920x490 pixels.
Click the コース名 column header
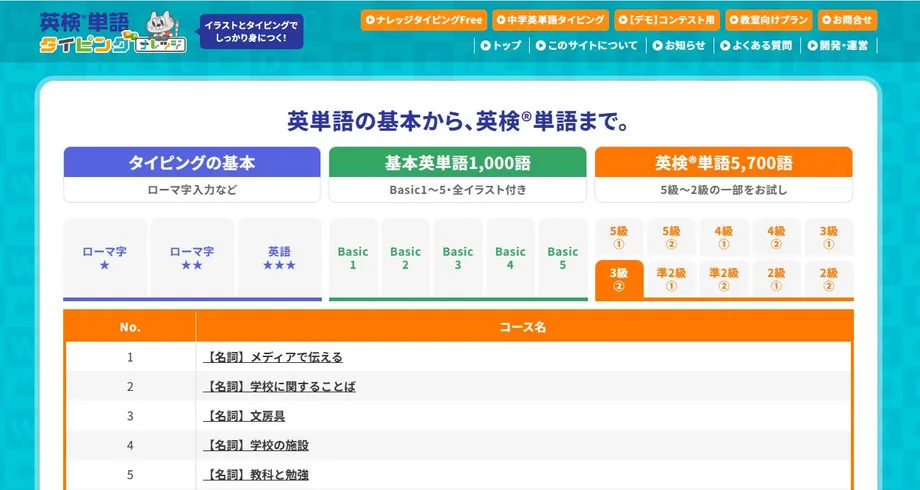point(523,327)
